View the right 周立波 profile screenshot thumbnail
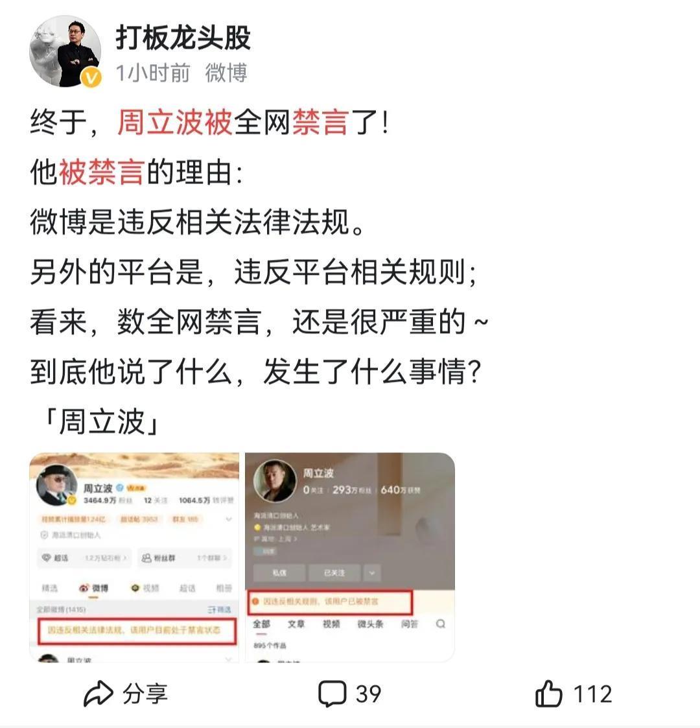700x728 pixels. point(350,557)
